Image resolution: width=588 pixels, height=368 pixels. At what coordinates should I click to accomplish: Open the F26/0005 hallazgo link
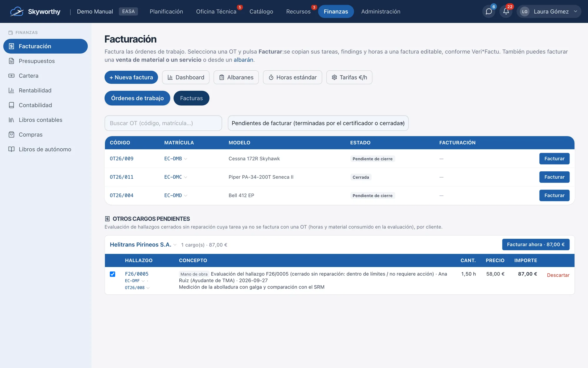pos(137,274)
